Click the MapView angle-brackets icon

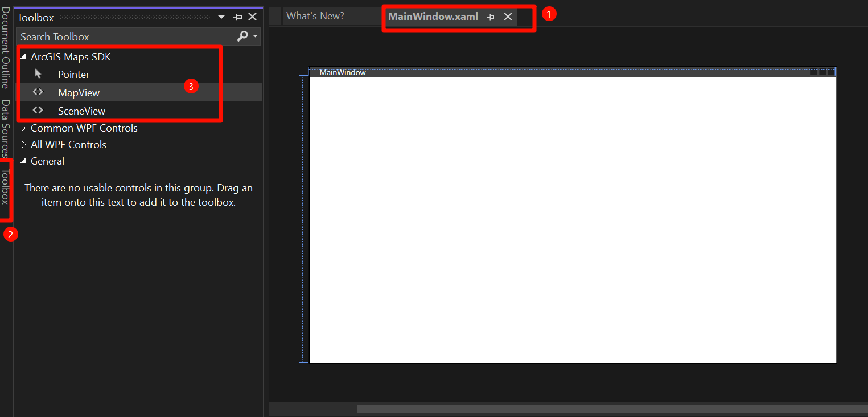pyautogui.click(x=38, y=92)
